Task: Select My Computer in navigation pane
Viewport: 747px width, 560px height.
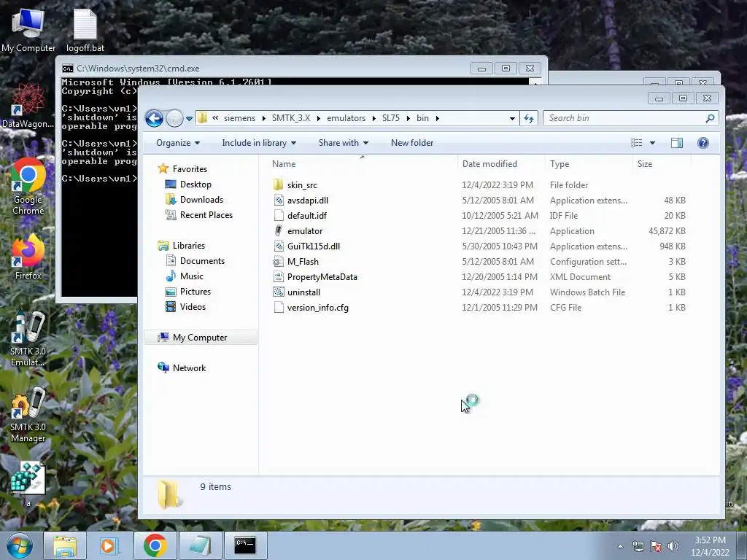Action: tap(200, 337)
